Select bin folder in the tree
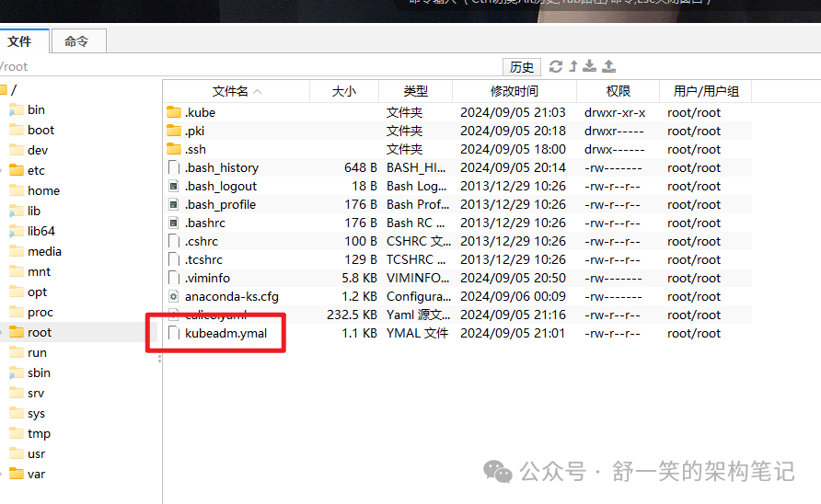This screenshot has height=504, width=821. [x=36, y=110]
